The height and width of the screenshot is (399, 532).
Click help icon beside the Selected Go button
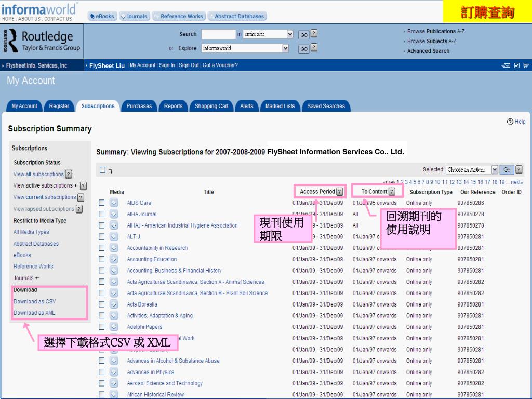(519, 169)
